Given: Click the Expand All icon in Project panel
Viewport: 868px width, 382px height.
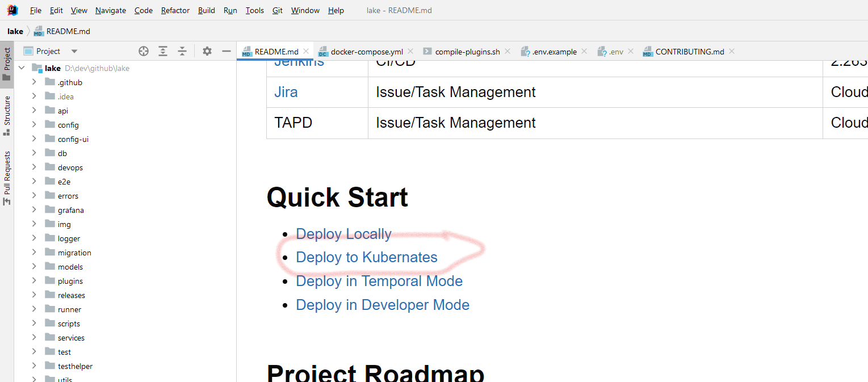Looking at the screenshot, I should coord(163,51).
